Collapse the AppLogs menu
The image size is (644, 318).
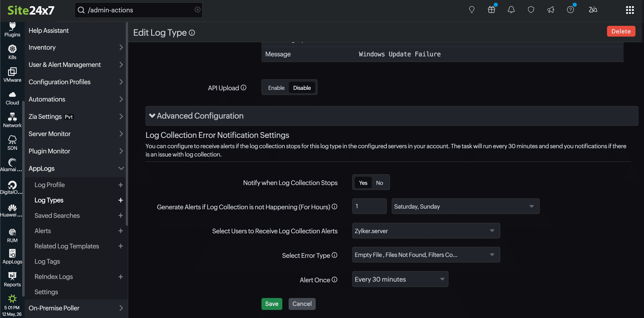click(76, 168)
